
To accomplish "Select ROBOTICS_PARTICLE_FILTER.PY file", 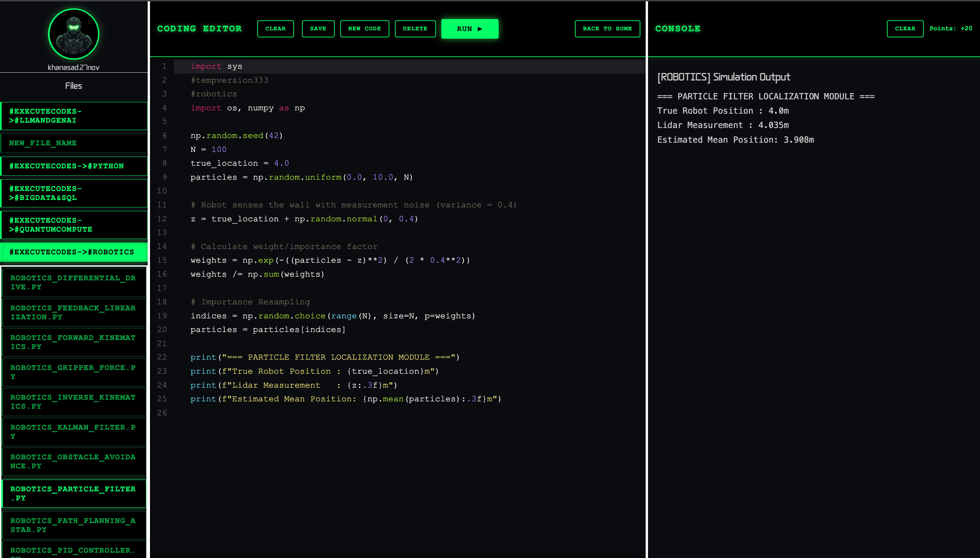I will [74, 494].
